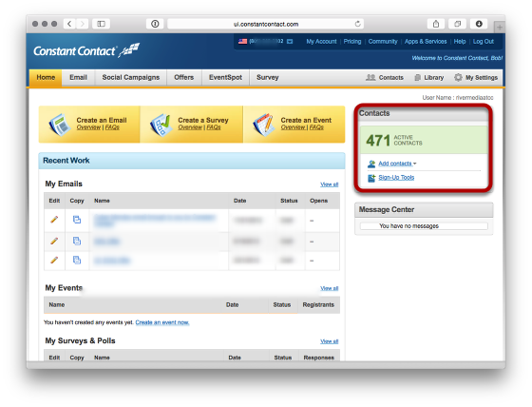Copy first email using copy icon
This screenshot has height=407, width=532.
[x=77, y=220]
